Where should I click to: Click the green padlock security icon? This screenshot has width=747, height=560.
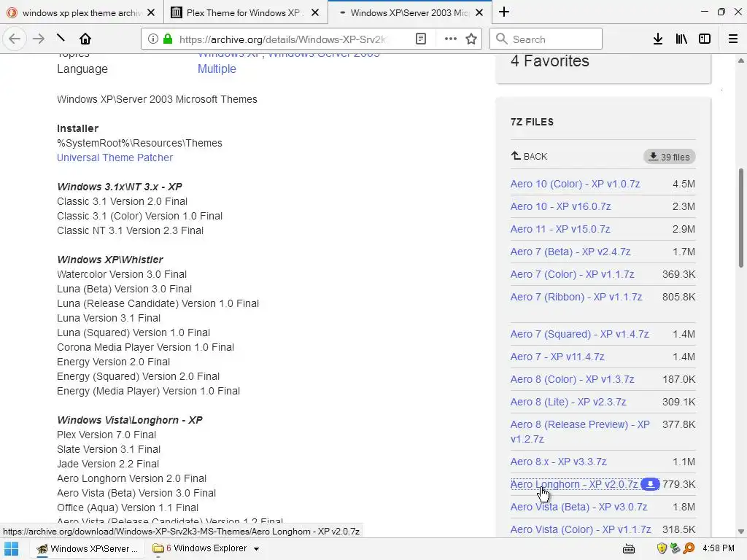pos(168,39)
